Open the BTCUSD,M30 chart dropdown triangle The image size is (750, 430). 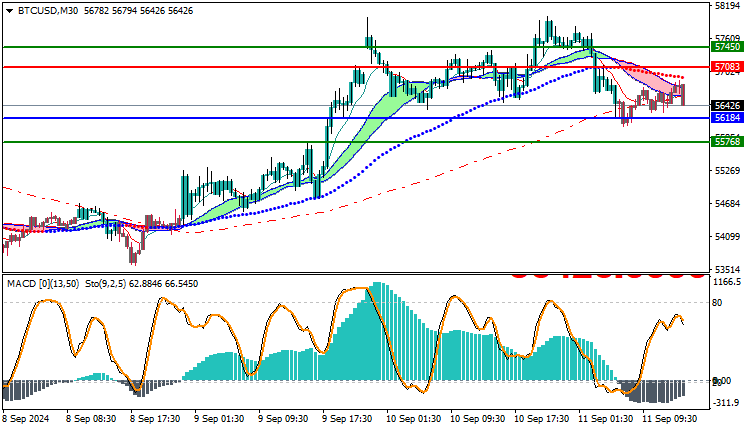(9, 11)
